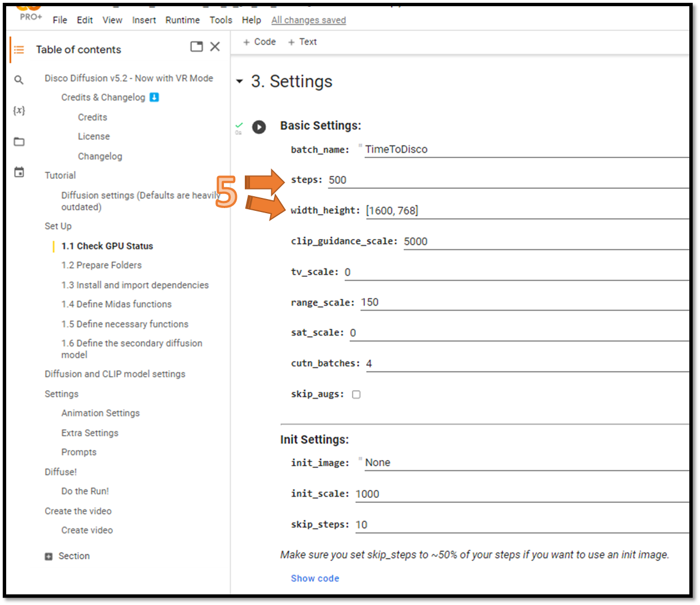Add a new Text cell
The height and width of the screenshot is (605, 700).
[x=302, y=42]
